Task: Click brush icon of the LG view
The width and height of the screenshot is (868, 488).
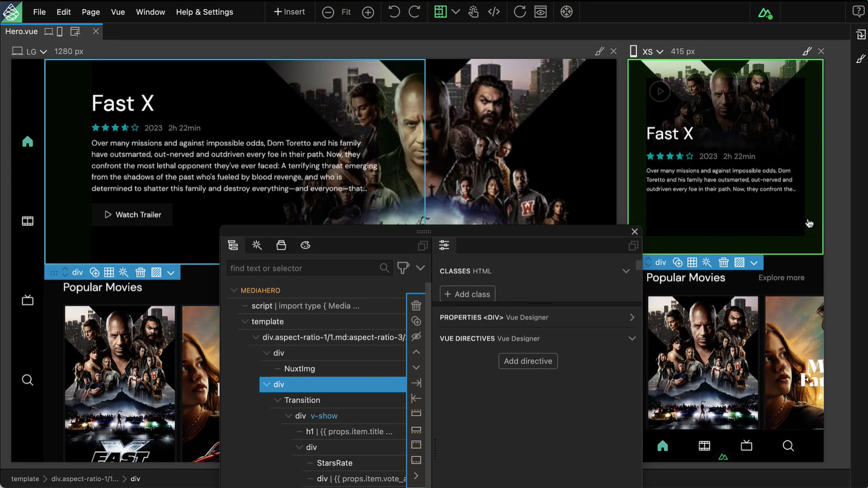Action: pos(599,51)
